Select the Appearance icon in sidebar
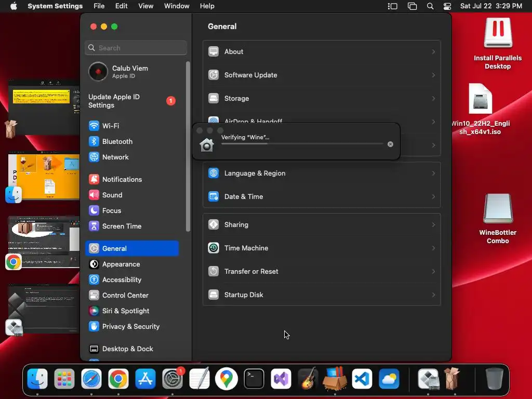 click(x=94, y=264)
